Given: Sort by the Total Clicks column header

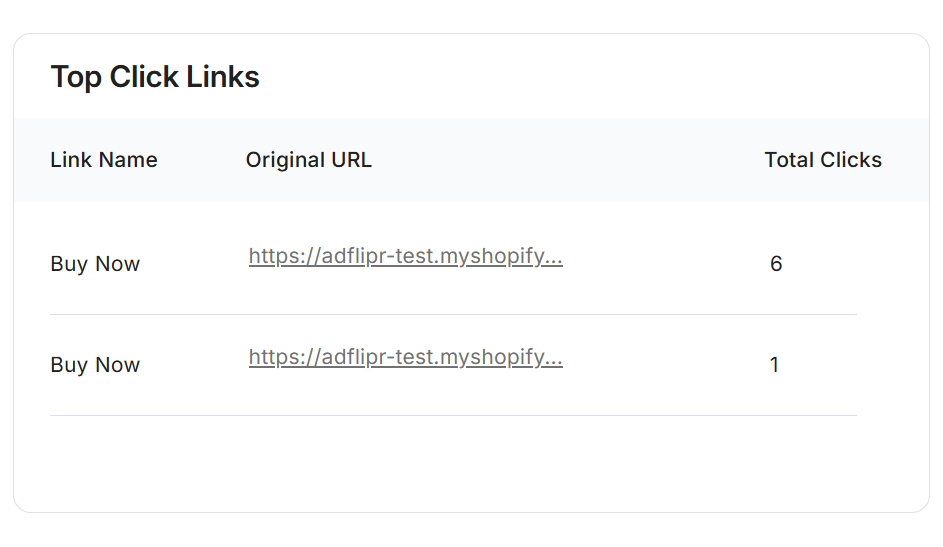Looking at the screenshot, I should (x=822, y=160).
